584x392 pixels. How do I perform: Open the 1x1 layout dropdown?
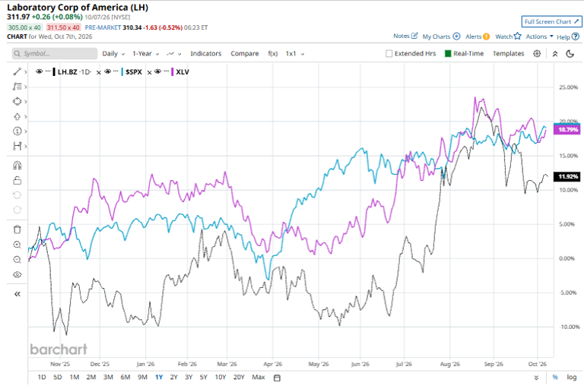coord(294,53)
